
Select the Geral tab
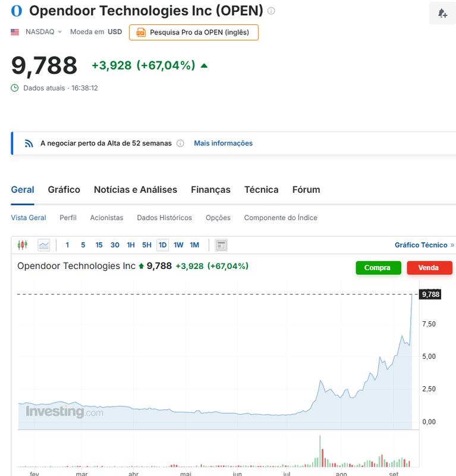[23, 190]
